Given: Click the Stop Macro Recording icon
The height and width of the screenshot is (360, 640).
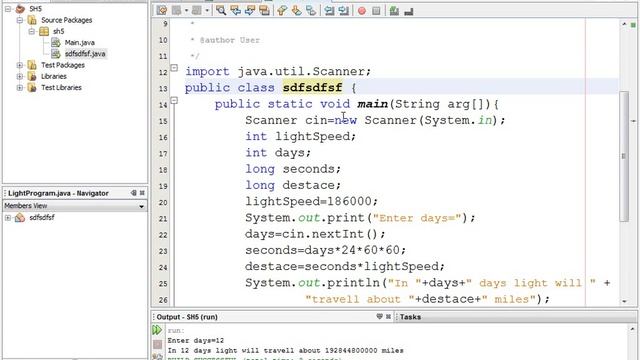Looking at the screenshot, I should 376,11.
